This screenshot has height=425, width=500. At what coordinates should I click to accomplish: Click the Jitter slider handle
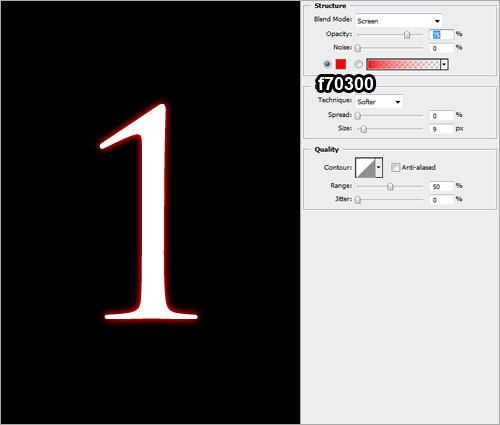[x=358, y=200]
